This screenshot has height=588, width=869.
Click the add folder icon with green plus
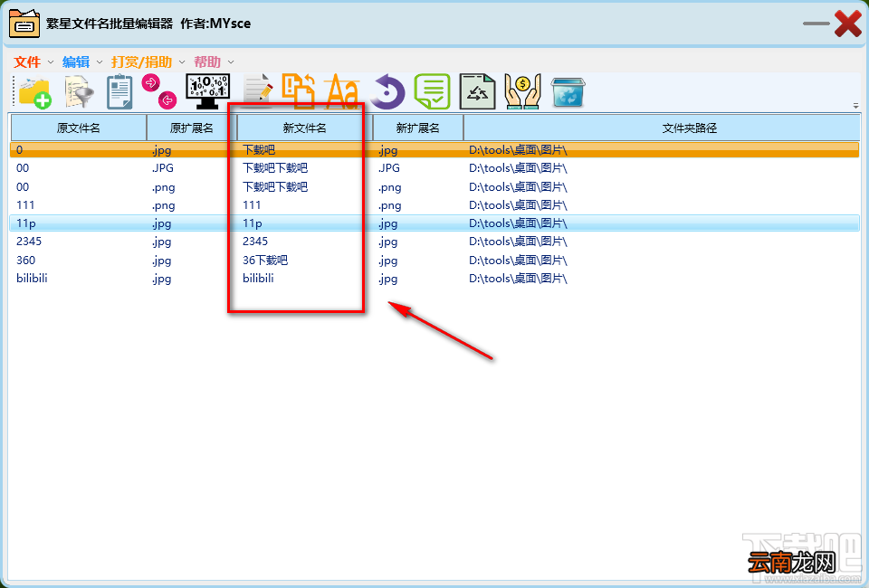[x=34, y=92]
